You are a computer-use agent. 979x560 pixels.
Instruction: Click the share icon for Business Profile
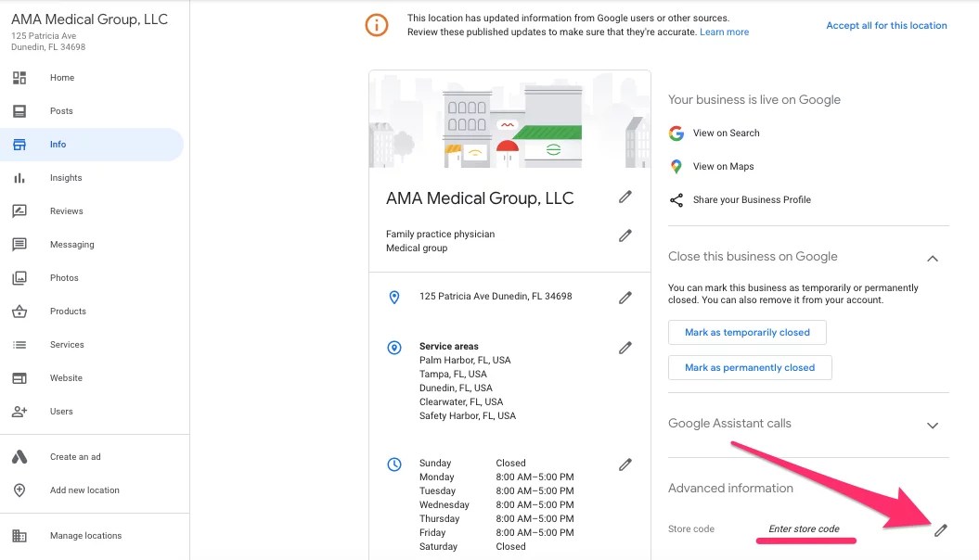tap(676, 200)
